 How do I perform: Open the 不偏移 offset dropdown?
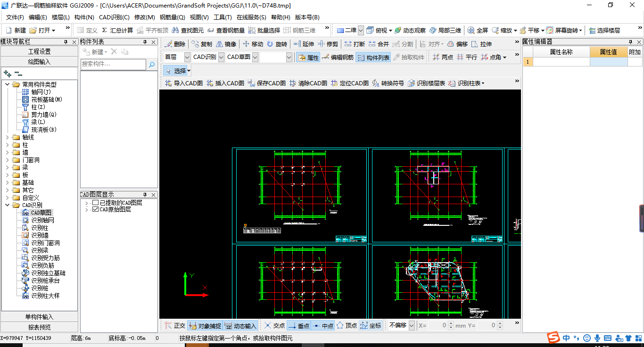[x=412, y=325]
